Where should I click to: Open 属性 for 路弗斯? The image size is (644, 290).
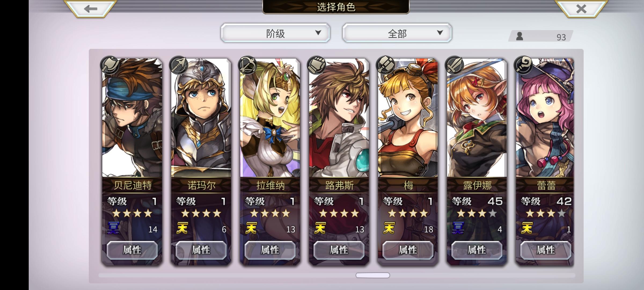[339, 250]
